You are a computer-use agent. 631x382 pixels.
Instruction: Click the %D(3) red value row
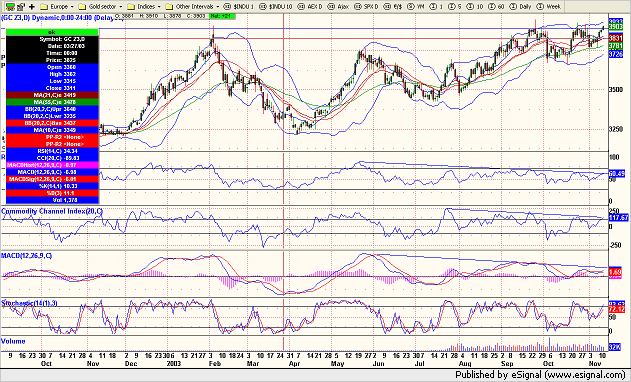pos(52,193)
